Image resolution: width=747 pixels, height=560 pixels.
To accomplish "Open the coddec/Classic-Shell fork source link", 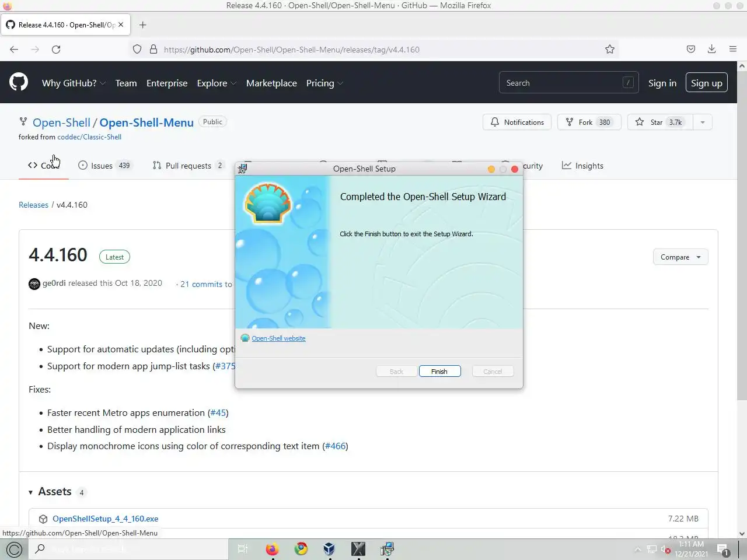I will pos(89,137).
